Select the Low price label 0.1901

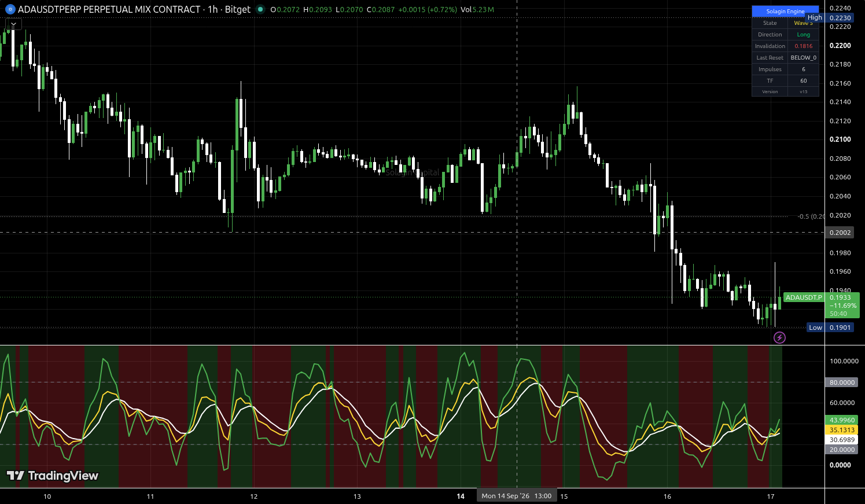coord(830,328)
